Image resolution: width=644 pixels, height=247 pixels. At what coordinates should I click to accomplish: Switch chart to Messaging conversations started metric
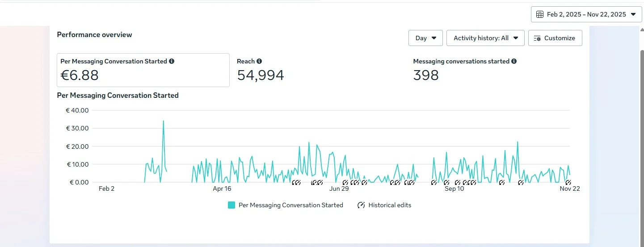coord(460,70)
